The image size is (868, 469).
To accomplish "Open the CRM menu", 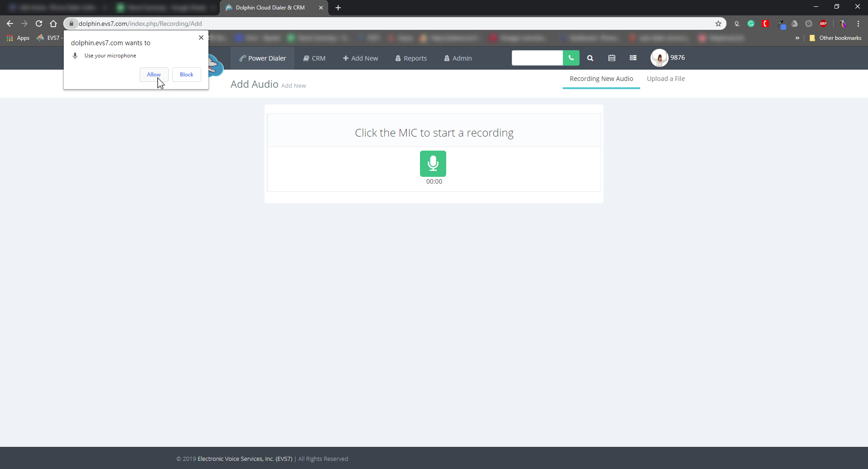I will (314, 58).
